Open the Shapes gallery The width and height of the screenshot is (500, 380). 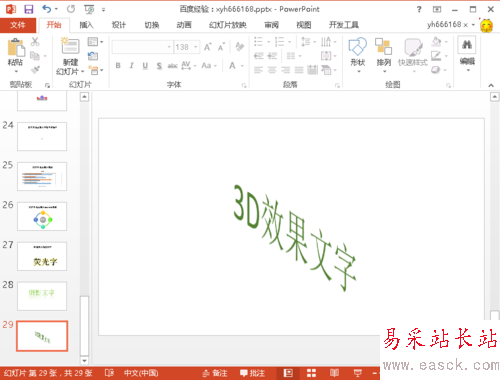358,54
